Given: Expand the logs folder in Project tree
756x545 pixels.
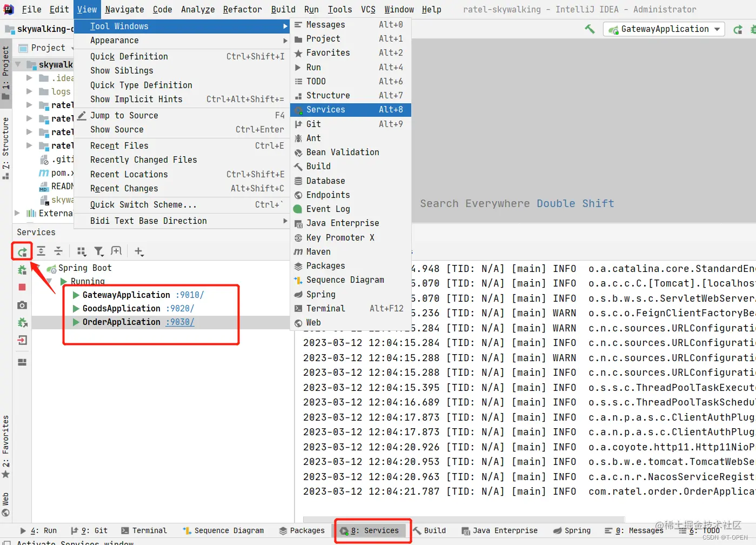Looking at the screenshot, I should pyautogui.click(x=29, y=91).
